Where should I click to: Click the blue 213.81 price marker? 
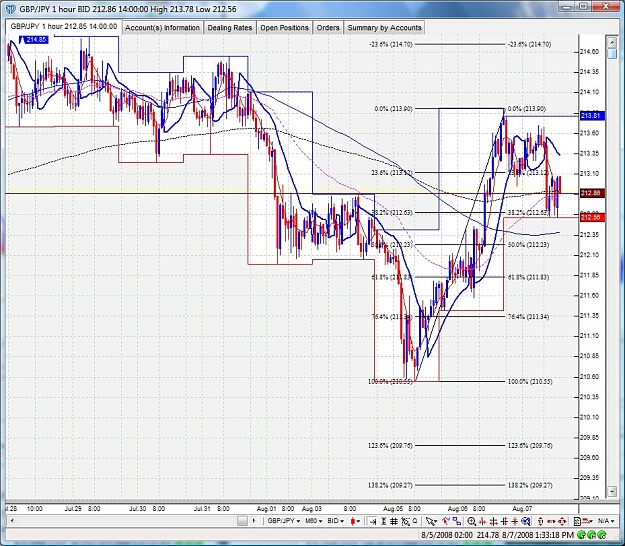[x=593, y=116]
